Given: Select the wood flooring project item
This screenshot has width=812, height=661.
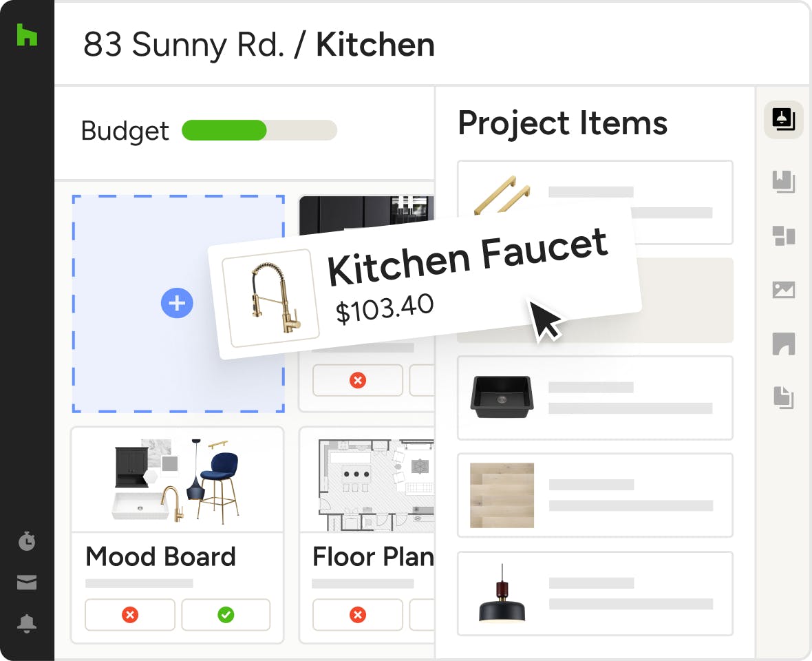Looking at the screenshot, I should coord(595,495).
